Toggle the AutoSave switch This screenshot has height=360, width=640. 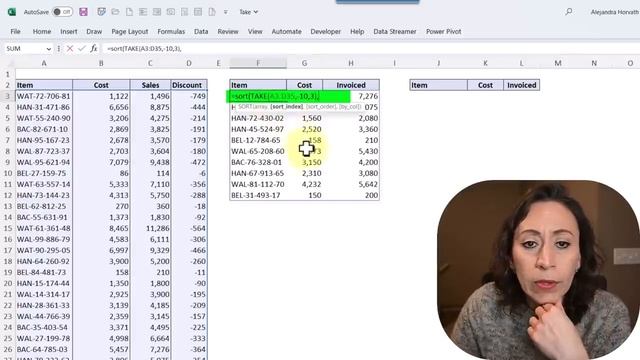(x=62, y=12)
